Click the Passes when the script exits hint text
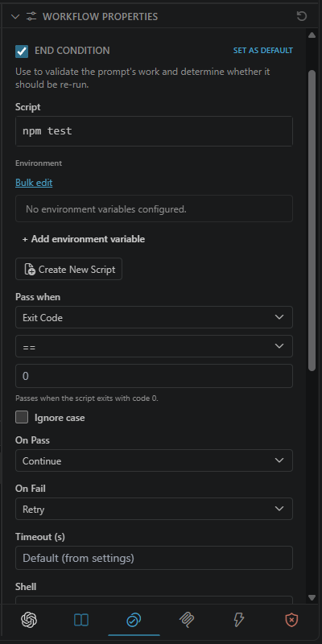Screen dimensions: 322x644 tap(87, 398)
